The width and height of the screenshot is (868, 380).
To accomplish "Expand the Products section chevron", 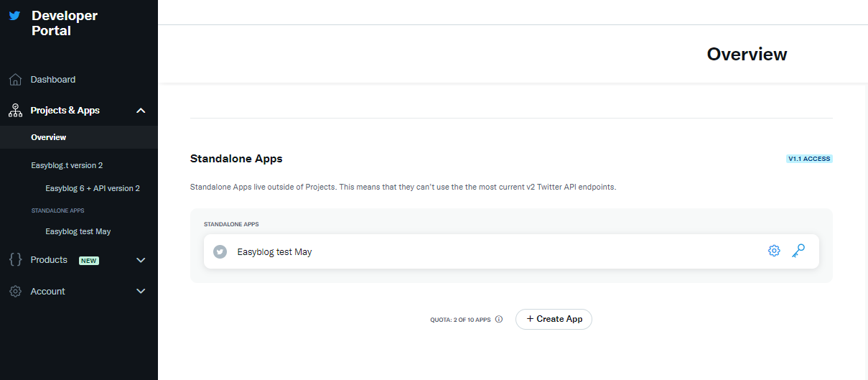I will 141,260.
